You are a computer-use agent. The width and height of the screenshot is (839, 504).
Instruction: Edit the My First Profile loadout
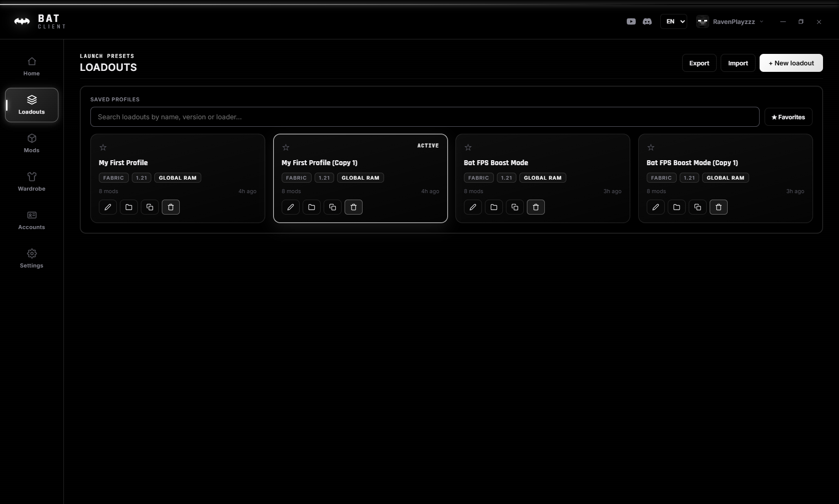coord(108,207)
